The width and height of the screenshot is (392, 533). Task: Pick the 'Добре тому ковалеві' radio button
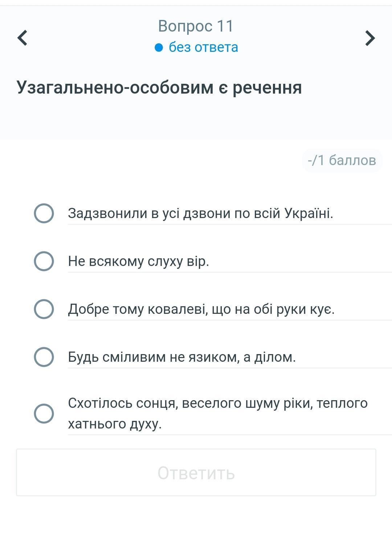click(x=44, y=309)
